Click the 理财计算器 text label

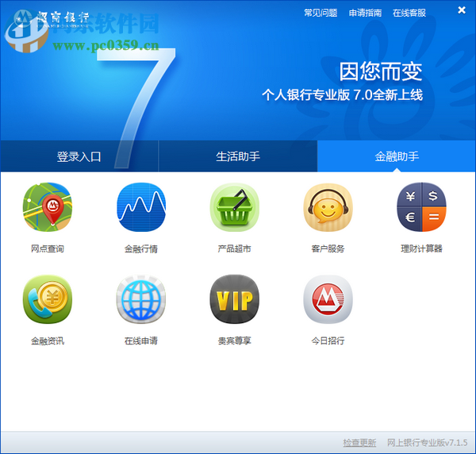pos(421,248)
